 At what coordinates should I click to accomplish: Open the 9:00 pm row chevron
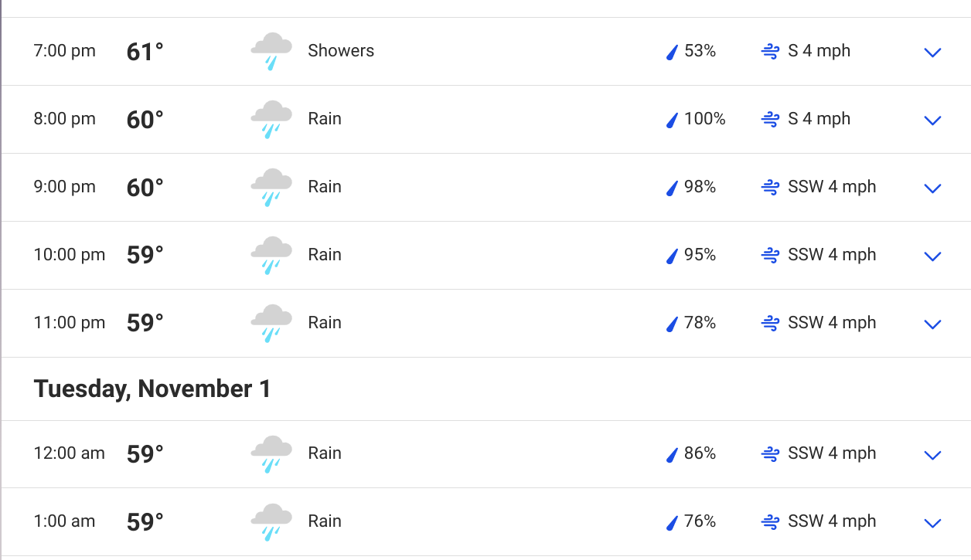933,188
